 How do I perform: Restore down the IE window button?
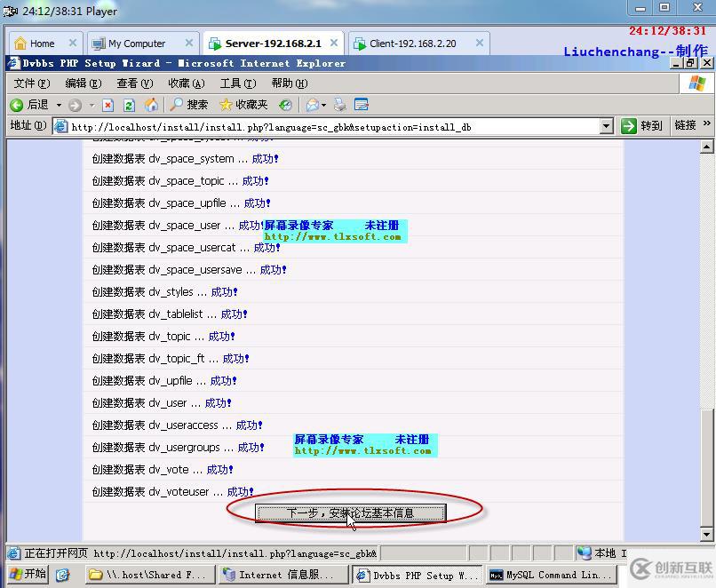[690, 63]
